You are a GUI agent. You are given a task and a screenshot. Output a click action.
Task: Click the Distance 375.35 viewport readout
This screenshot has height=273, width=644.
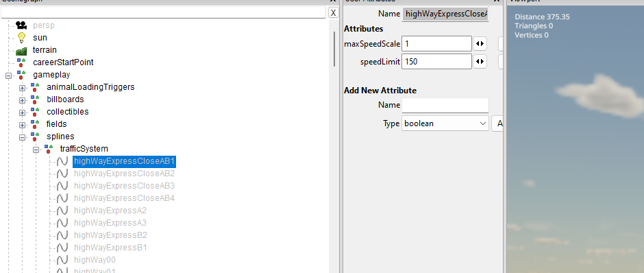(542, 17)
